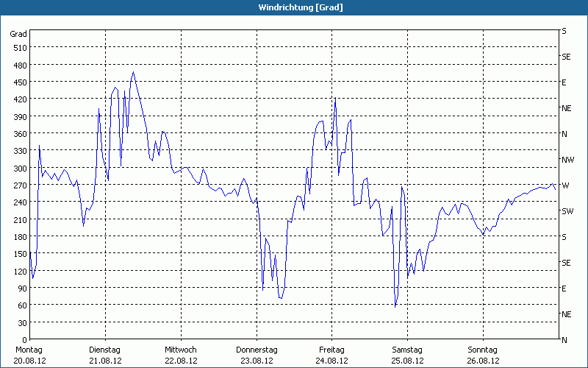Screen dimensions: 588x368
Task: Select the Mittwoch 22.08.12 axis label
Action: coord(181,355)
